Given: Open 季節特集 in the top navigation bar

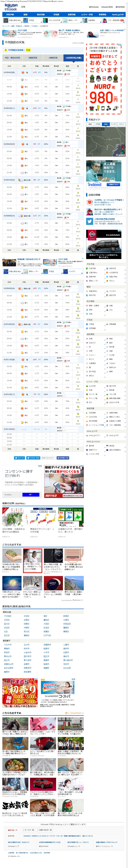Looking at the screenshot, I should point(102,15).
